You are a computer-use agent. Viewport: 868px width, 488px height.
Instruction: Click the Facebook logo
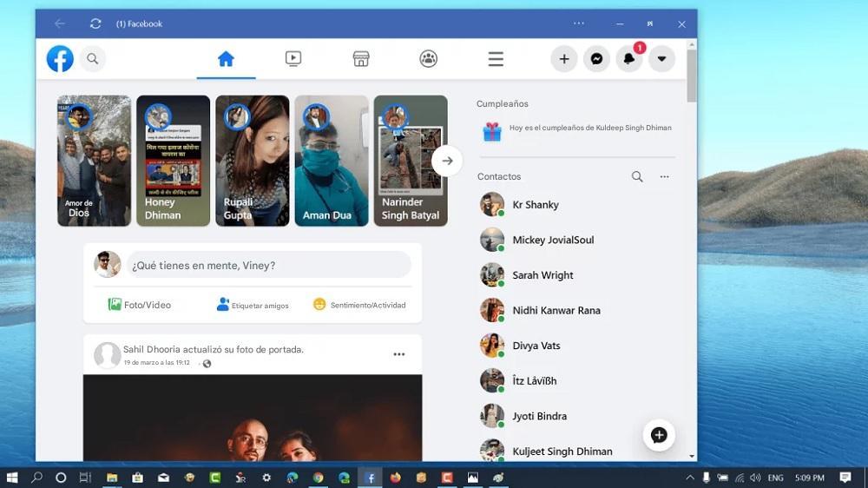point(60,59)
